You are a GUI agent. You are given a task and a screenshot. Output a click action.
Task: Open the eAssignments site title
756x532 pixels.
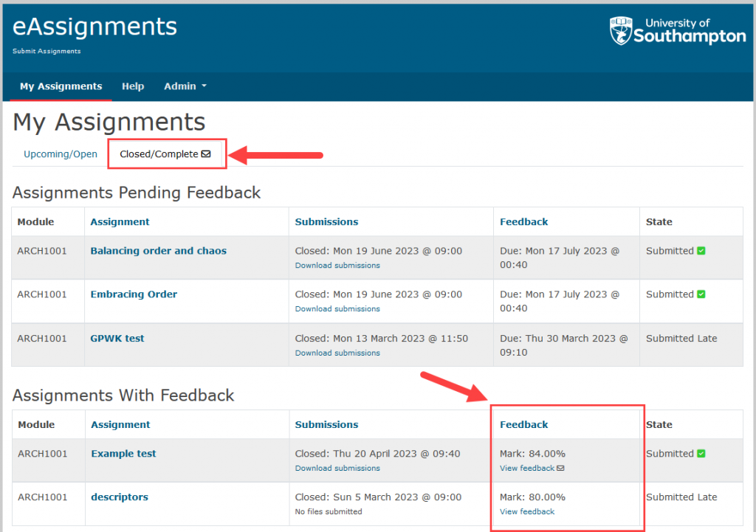pyautogui.click(x=94, y=27)
